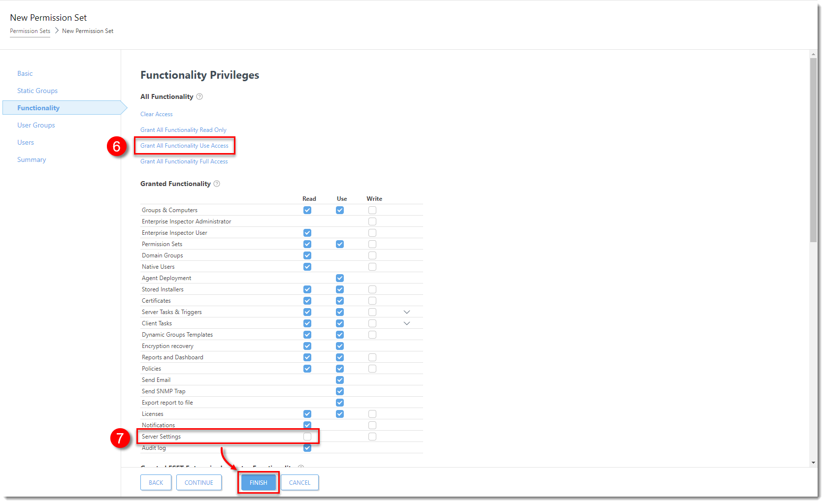
Task: Click the Clear Access link
Action: click(157, 114)
